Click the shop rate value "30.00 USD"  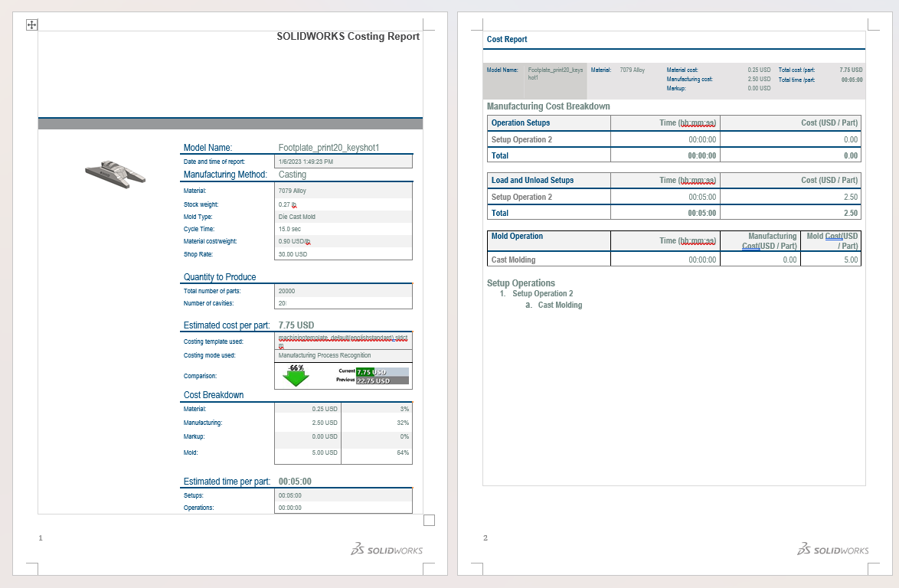[x=293, y=254]
